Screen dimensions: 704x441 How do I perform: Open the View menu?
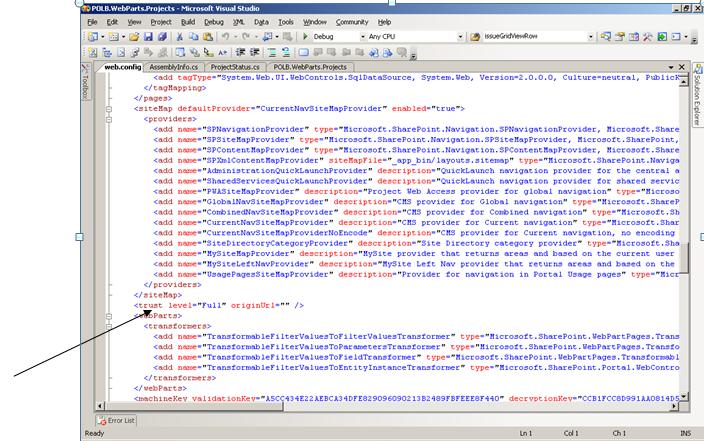[x=134, y=22]
